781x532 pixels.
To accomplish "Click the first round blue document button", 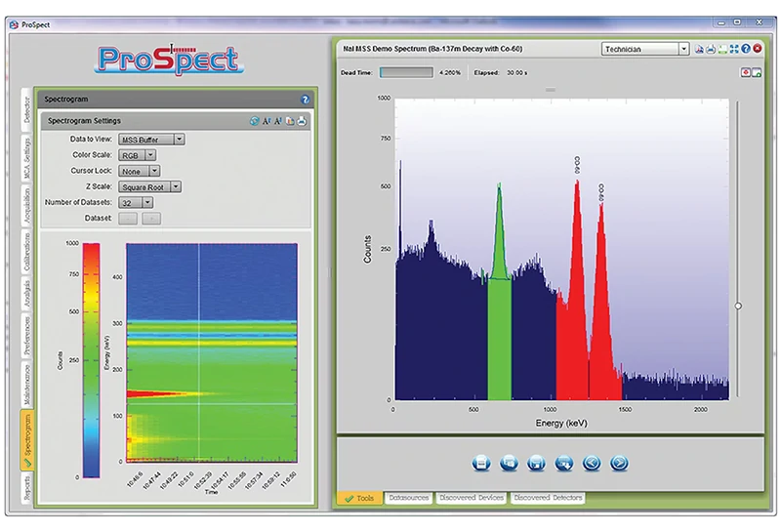I will (481, 464).
